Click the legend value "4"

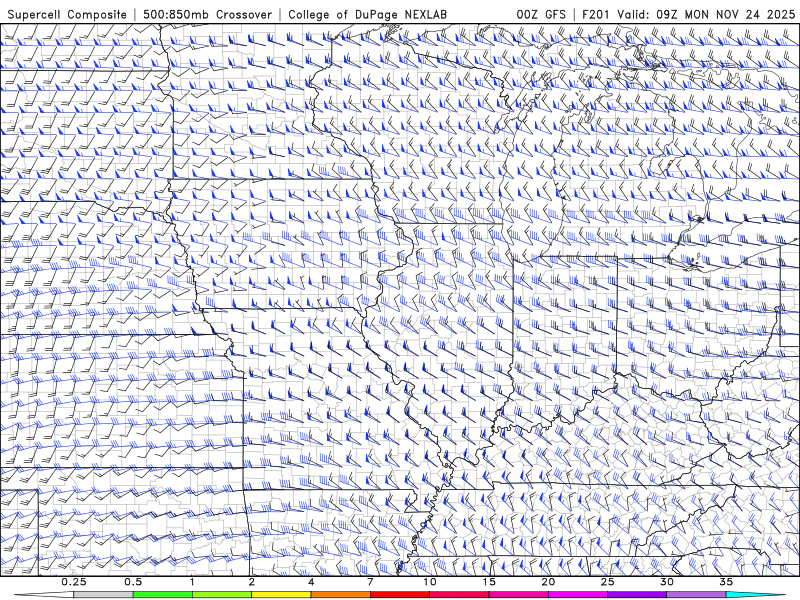[311, 582]
